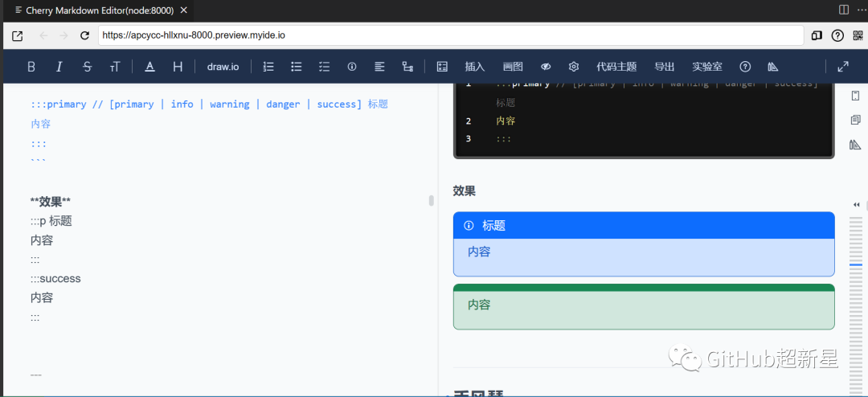Insert an unordered bullet list
868x397 pixels.
(x=296, y=67)
